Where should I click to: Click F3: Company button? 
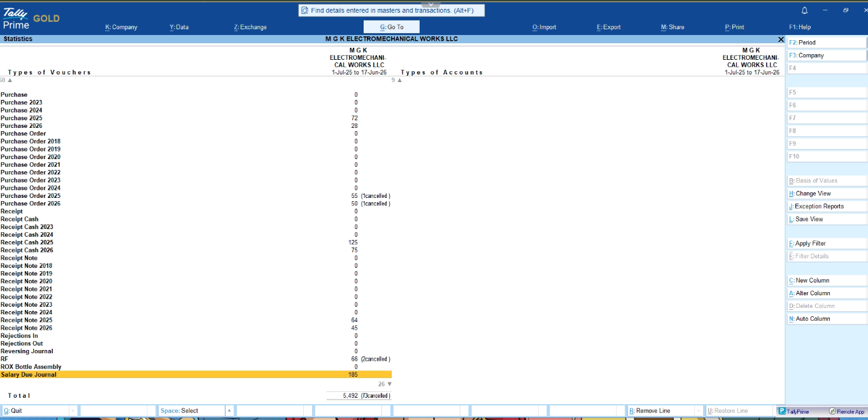pos(827,55)
